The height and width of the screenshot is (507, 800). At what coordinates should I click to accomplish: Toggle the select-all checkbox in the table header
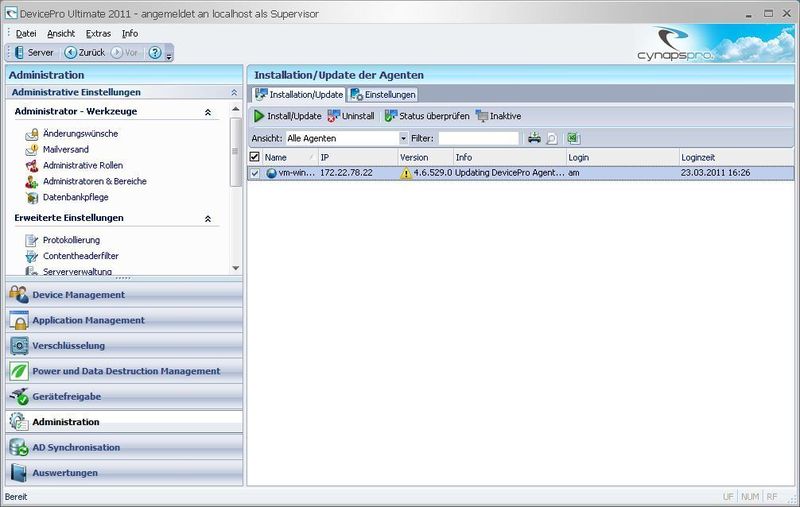[254, 157]
